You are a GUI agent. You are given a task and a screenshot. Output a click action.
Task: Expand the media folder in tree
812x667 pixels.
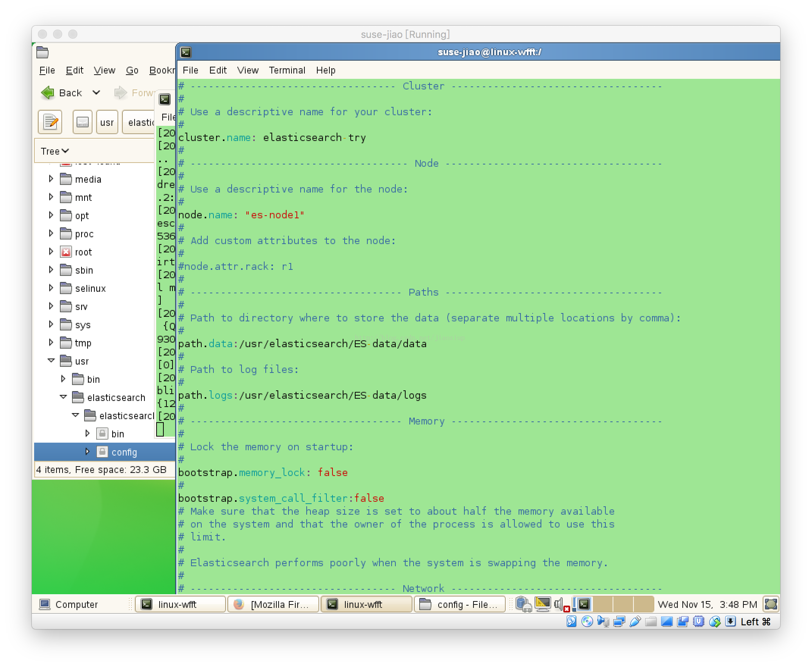pos(51,179)
